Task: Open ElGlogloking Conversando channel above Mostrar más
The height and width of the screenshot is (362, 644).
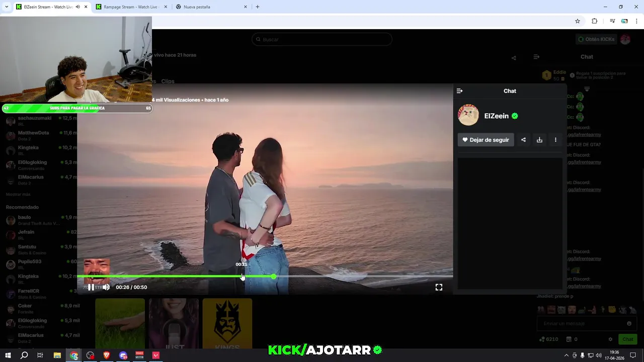Action: pos(40,165)
